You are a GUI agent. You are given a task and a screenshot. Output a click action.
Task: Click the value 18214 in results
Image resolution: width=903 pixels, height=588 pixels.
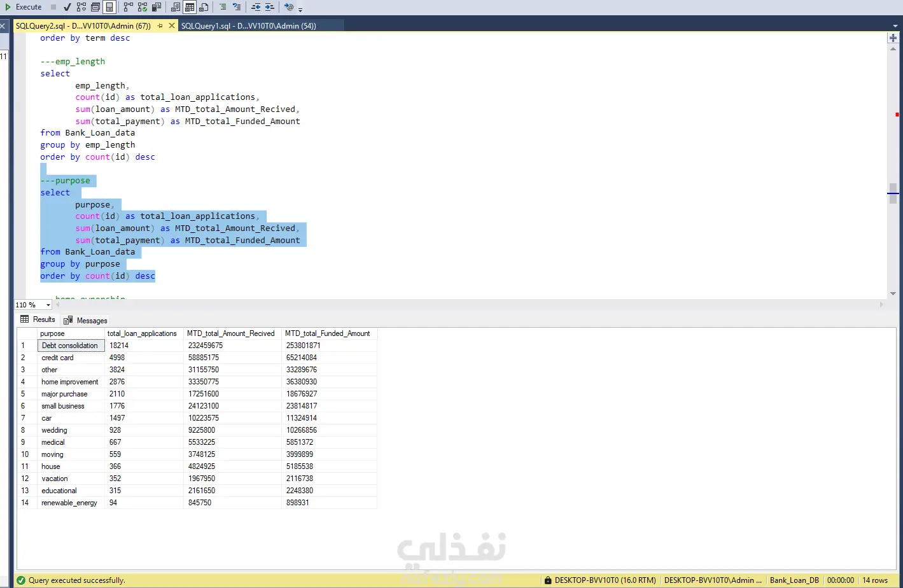click(144, 346)
